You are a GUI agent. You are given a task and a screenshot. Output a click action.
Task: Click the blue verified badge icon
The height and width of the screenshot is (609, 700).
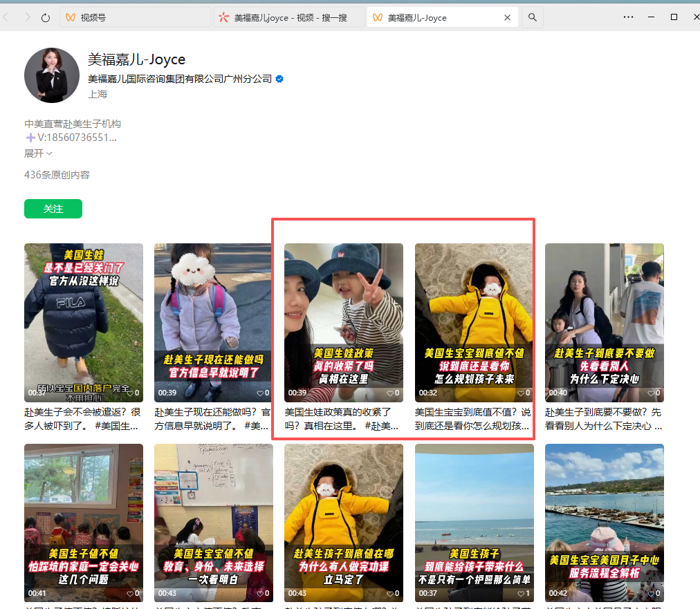[279, 79]
